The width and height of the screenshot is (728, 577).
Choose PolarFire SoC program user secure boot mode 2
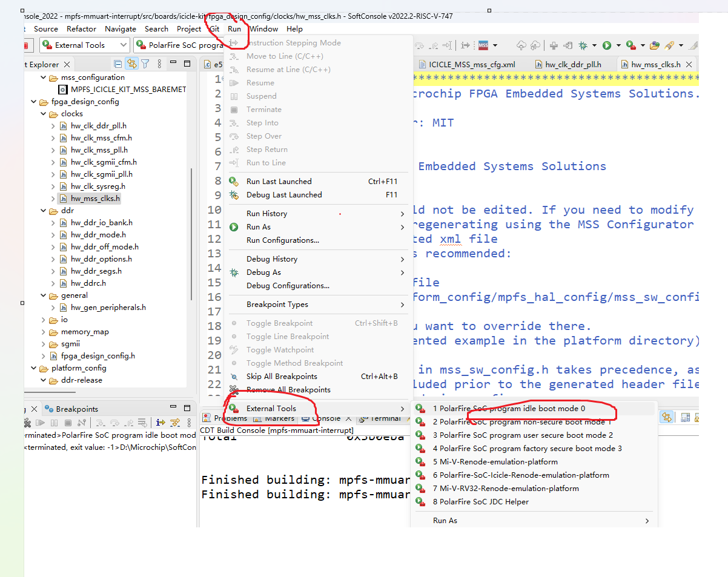coord(533,435)
